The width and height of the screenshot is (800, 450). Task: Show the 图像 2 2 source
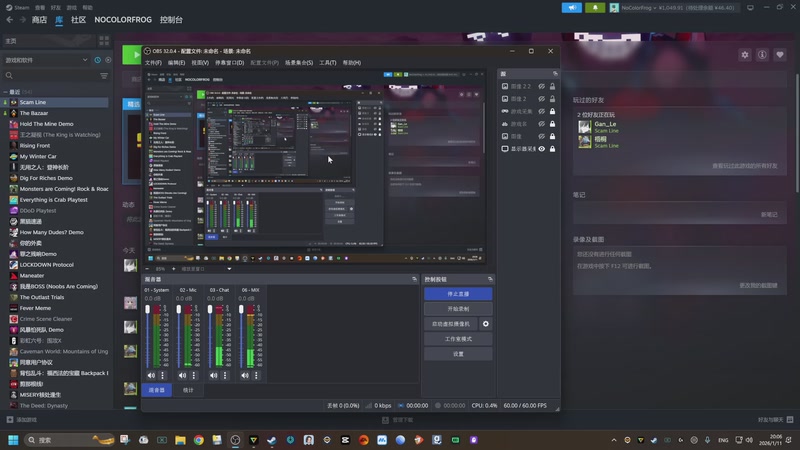[x=541, y=86]
